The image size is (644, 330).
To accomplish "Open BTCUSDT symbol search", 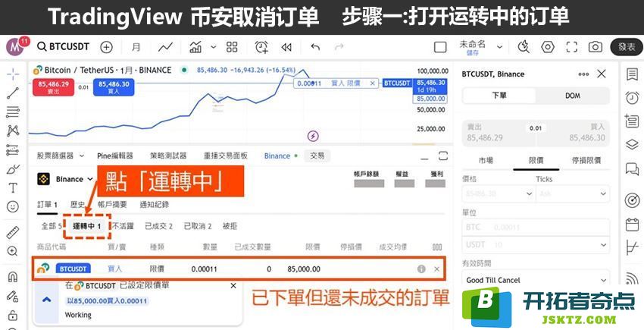I will (x=63, y=47).
